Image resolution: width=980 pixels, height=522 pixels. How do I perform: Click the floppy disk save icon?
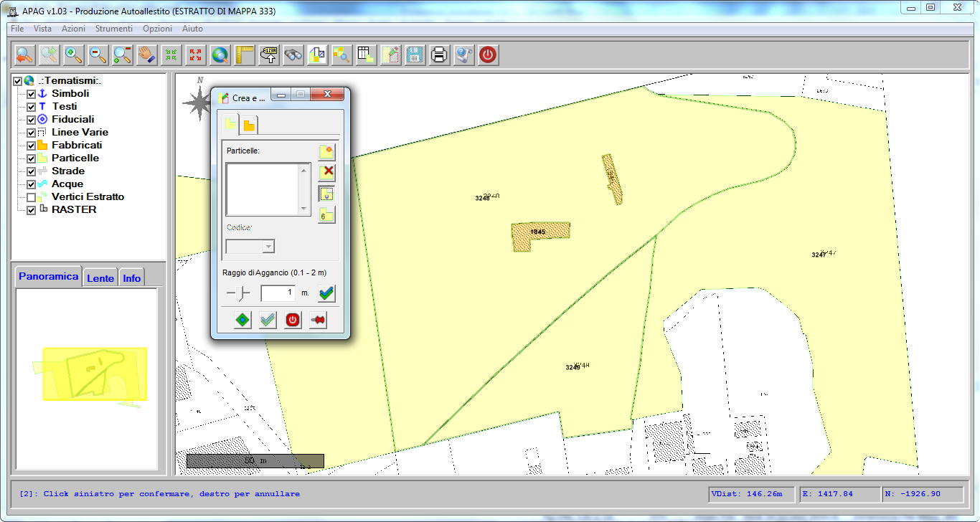[x=415, y=54]
